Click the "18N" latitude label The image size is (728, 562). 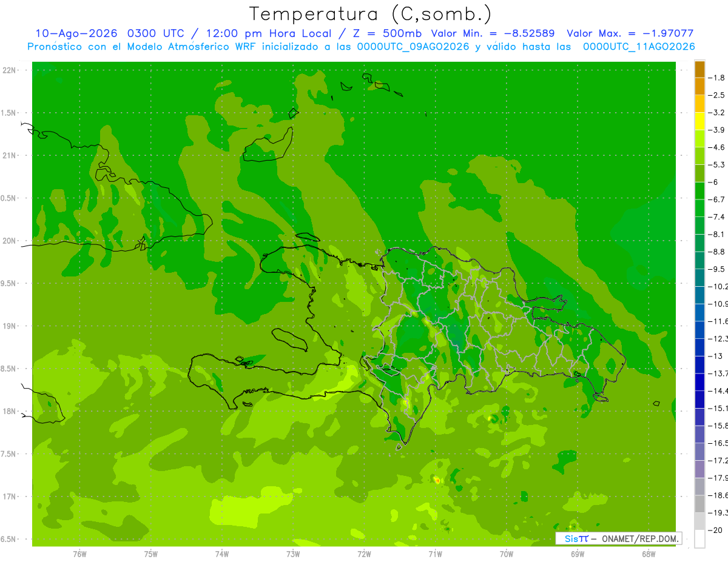[x=10, y=412]
